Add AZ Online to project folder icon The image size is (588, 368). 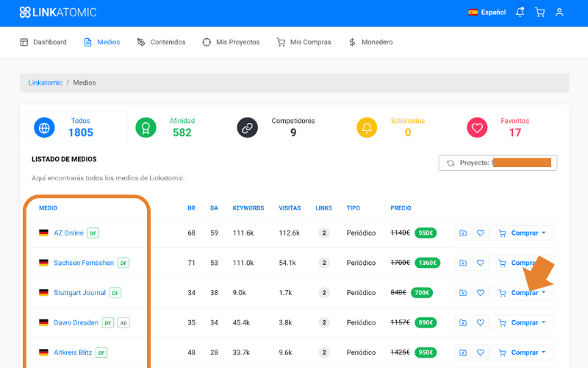click(463, 233)
